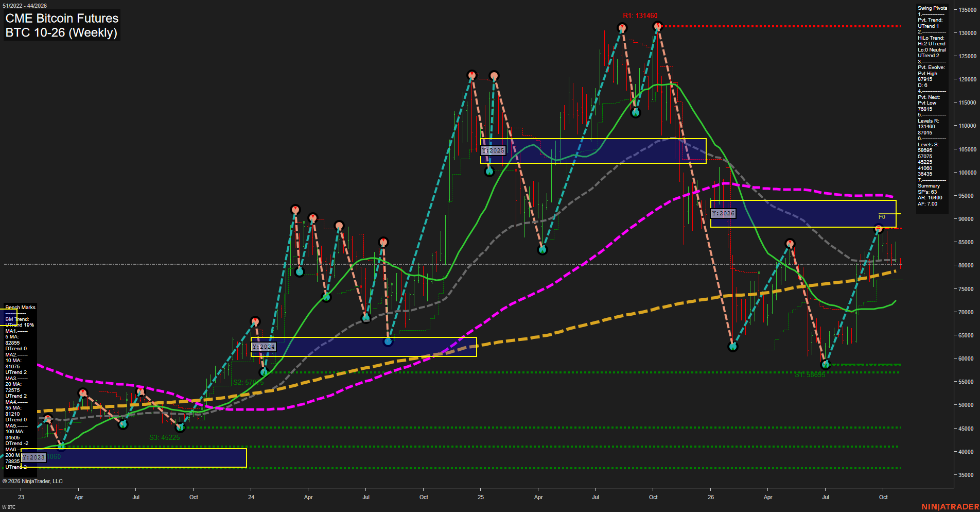Click the "SP's: 63" summary line

coord(927,192)
